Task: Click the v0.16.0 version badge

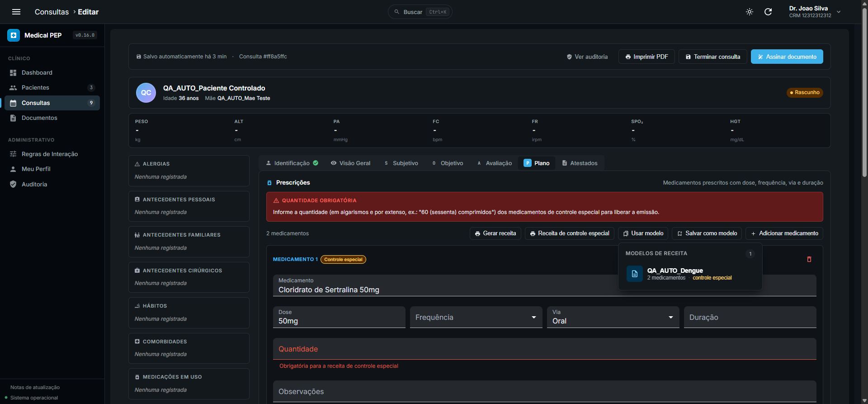Action: pos(85,35)
